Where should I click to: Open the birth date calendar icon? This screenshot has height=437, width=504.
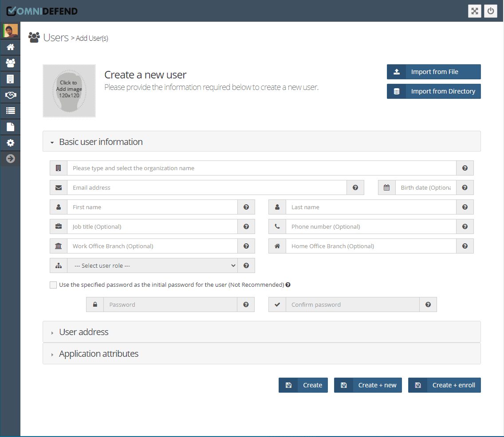pos(387,187)
